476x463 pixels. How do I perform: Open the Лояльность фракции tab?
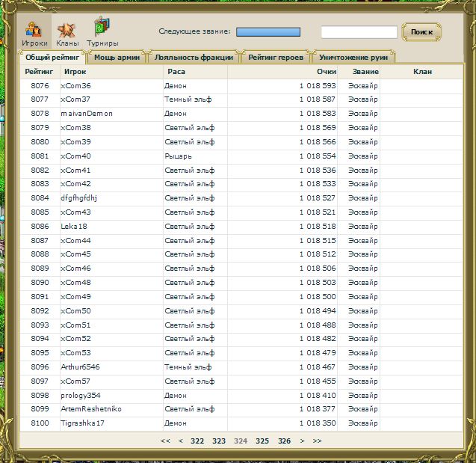pos(194,57)
